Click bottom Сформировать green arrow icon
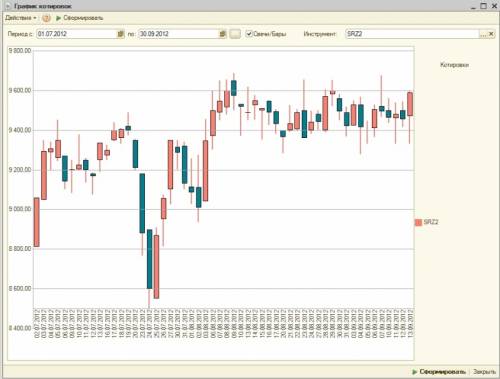Screen dimensions: 500x379 pyautogui.click(x=415, y=371)
